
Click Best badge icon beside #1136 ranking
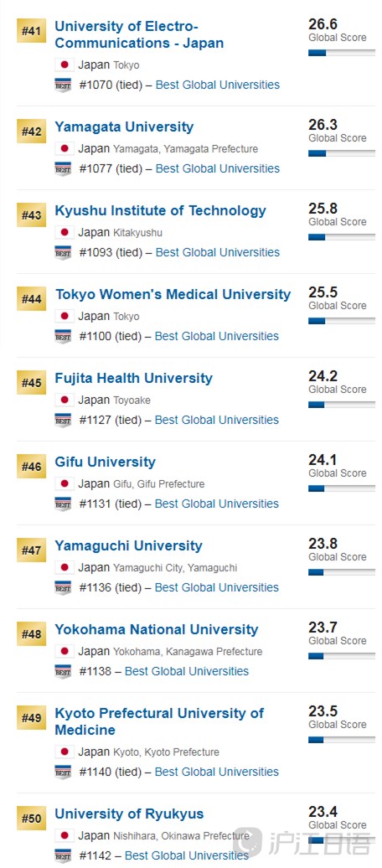63,588
